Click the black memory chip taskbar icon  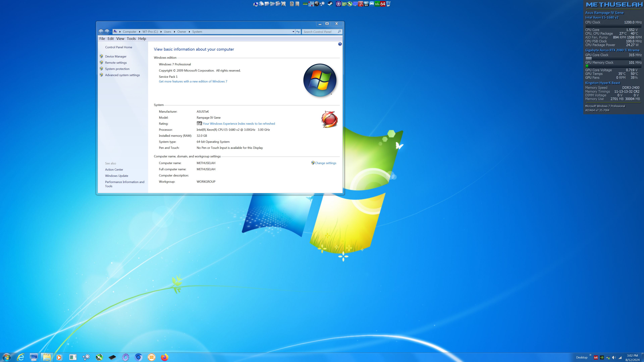[112, 357]
